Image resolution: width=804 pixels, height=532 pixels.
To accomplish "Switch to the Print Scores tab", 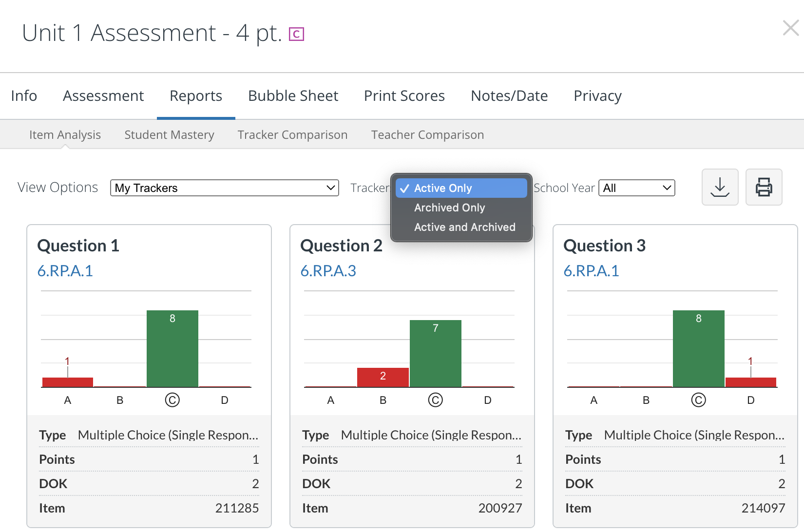I will 404,95.
